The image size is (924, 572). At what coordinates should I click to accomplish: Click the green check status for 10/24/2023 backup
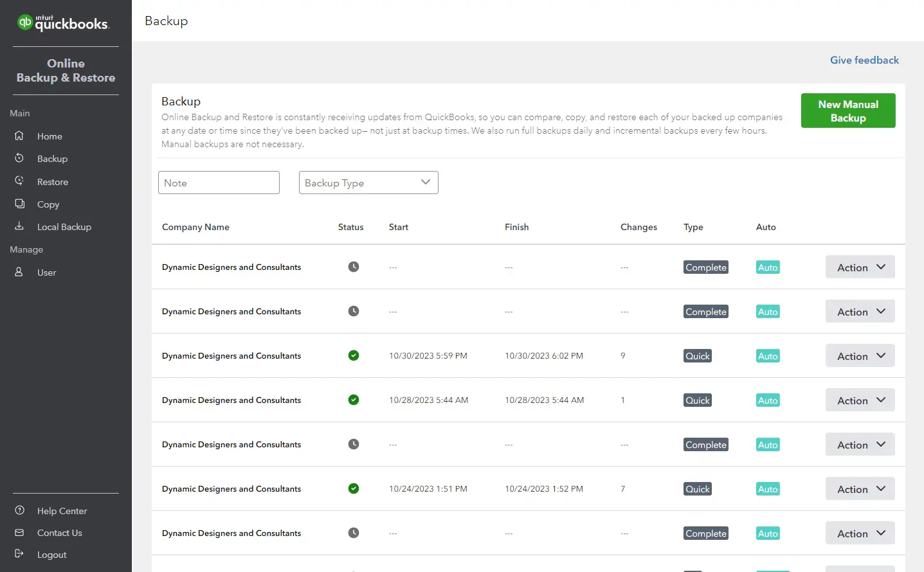point(354,488)
